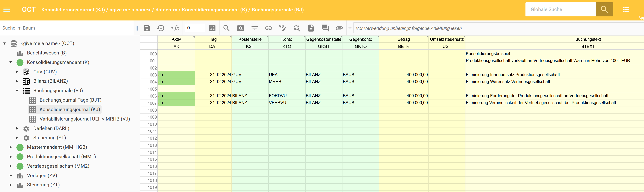Viewport: 644px width, 192px height.
Task: Click Konsolidierungsmandant (K) in breadcrumb
Action: point(214,10)
